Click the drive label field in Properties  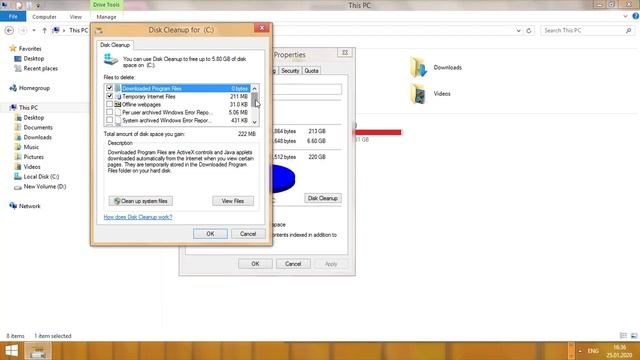click(x=307, y=89)
